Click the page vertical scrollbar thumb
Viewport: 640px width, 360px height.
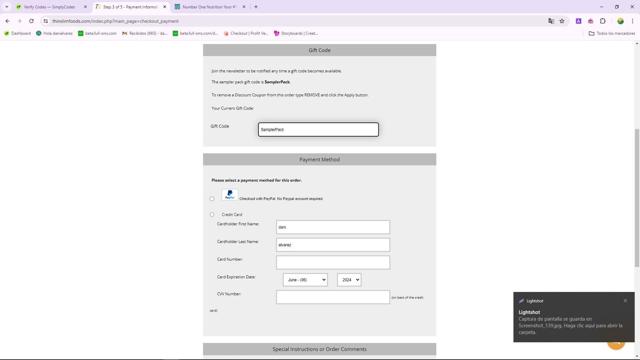637,198
